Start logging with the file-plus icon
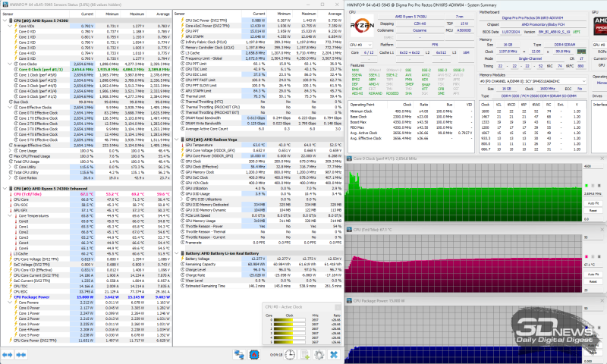The image size is (607, 364). click(x=305, y=354)
